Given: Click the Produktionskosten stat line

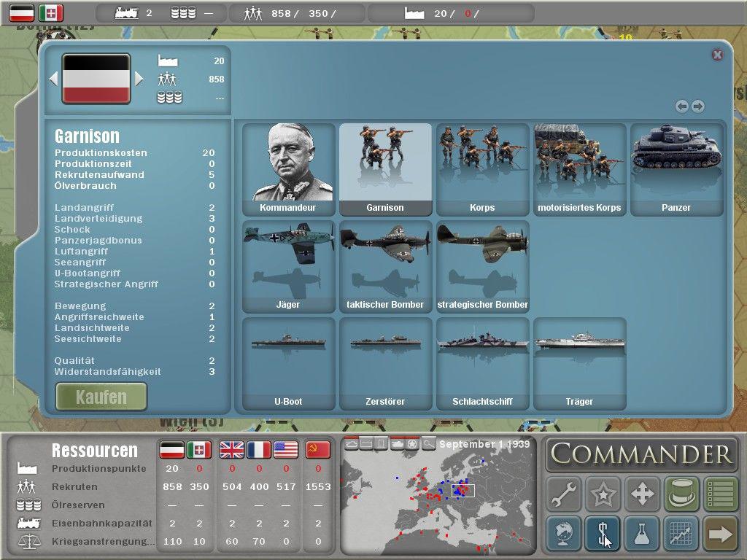Looking at the screenshot, I should pos(134,153).
